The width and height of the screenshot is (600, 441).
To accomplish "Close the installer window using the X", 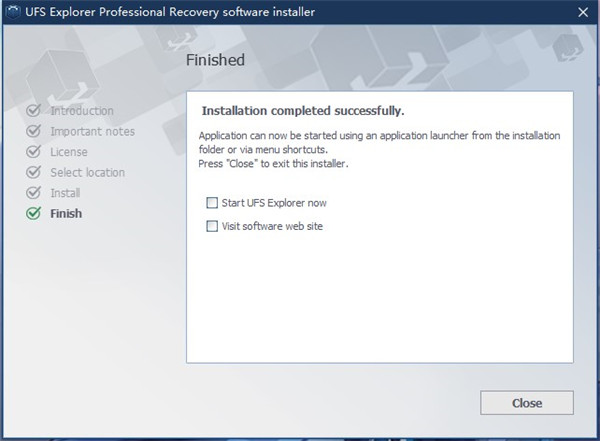I will coord(583,12).
